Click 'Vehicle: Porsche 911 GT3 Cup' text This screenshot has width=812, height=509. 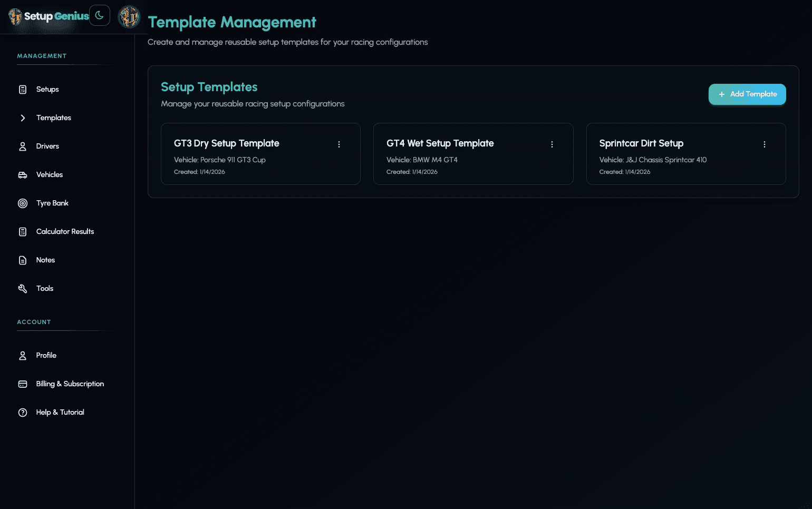[220, 160]
